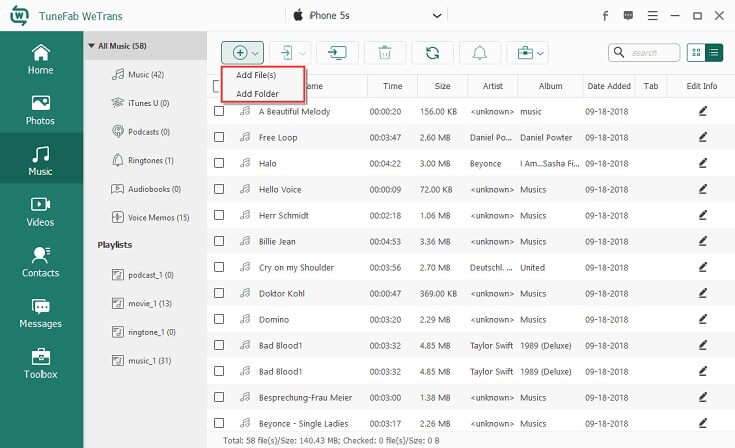Screen dimensions: 735x448
Task: Tick the Domino song checkbox
Action: point(219,319)
